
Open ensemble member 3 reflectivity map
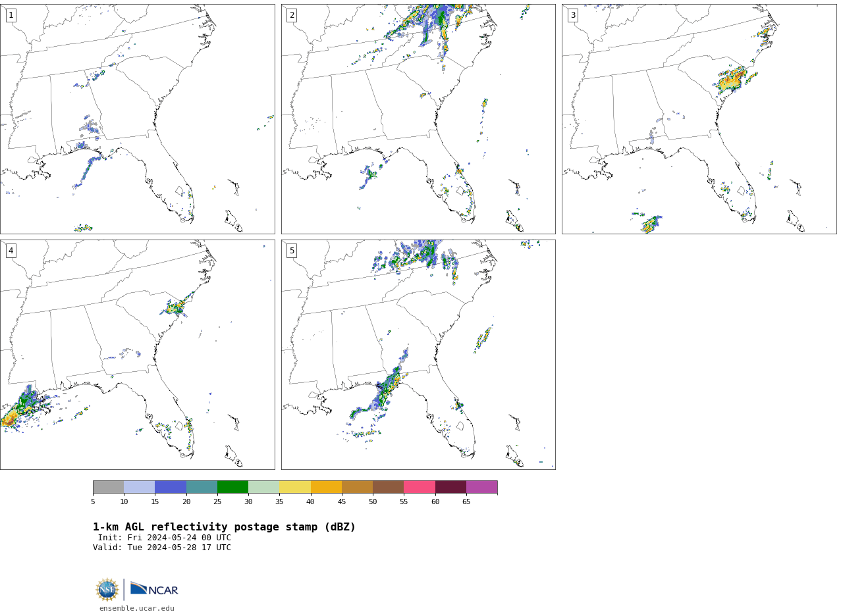click(x=699, y=119)
